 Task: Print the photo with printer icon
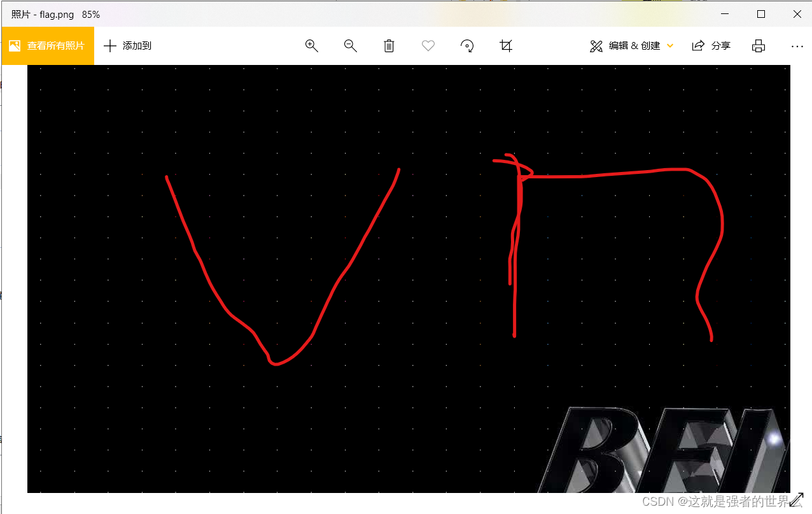(758, 46)
